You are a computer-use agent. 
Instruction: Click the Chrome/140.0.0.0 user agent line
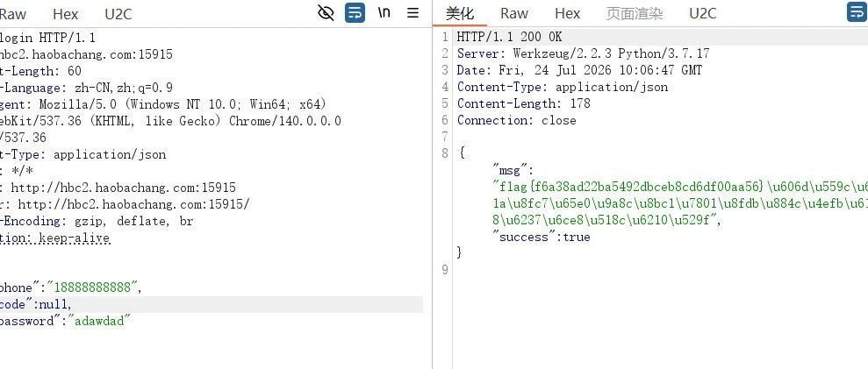(x=170, y=121)
